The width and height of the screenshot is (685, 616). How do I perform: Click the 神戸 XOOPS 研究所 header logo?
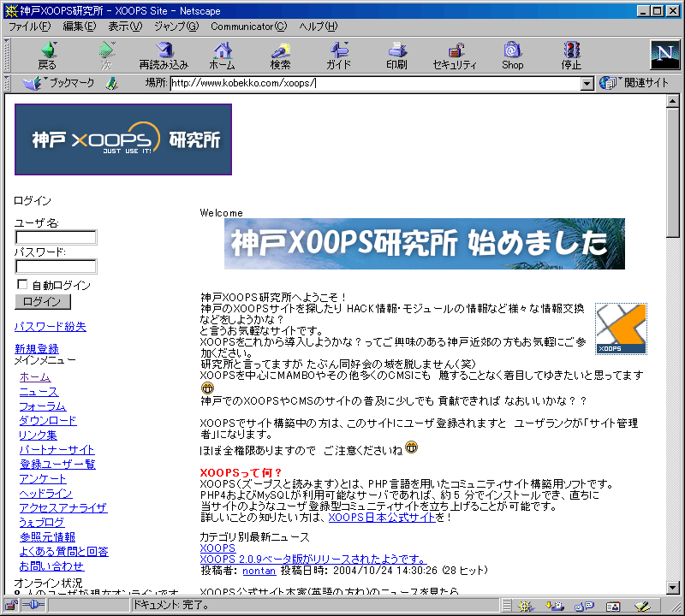pos(123,139)
